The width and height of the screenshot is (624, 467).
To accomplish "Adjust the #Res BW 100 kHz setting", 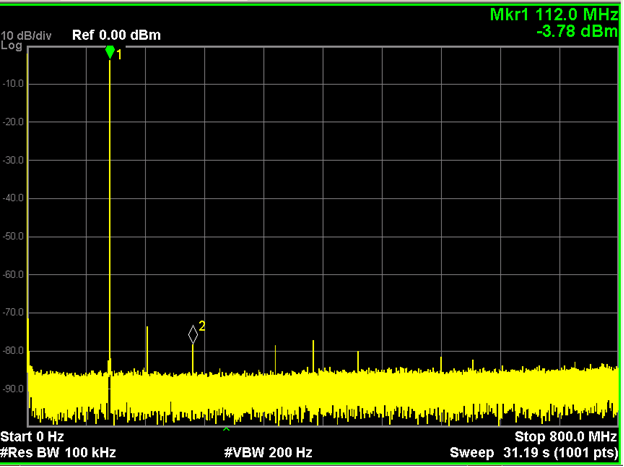I will 58,453.
